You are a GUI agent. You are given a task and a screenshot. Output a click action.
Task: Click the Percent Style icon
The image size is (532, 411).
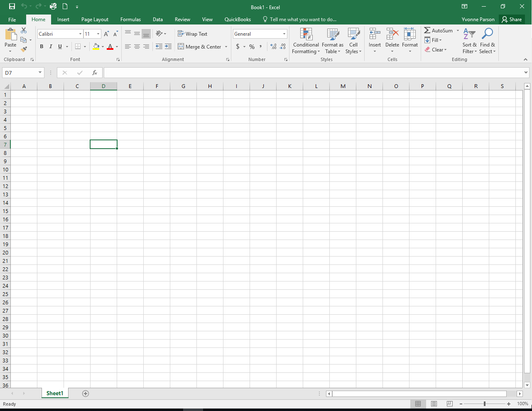(x=252, y=46)
